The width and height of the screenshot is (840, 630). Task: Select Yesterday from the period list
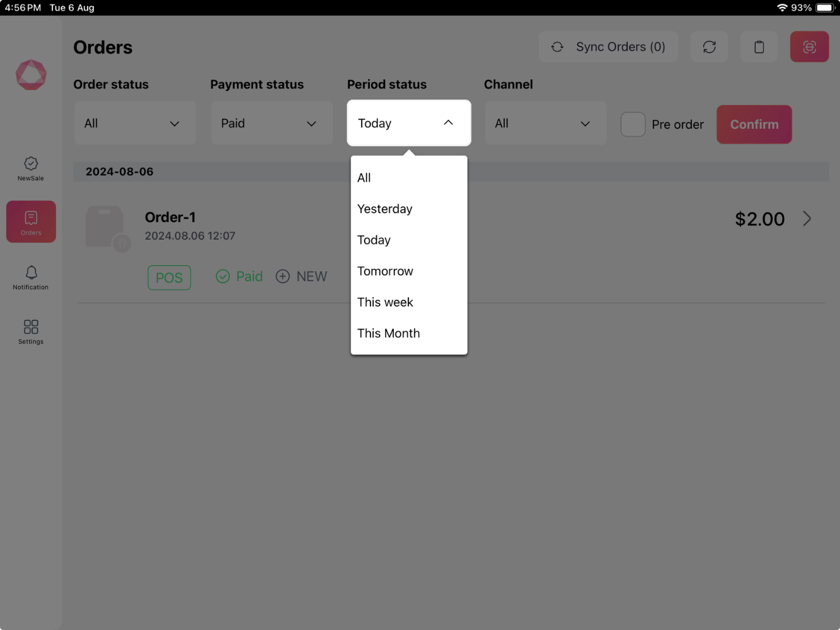point(385,209)
